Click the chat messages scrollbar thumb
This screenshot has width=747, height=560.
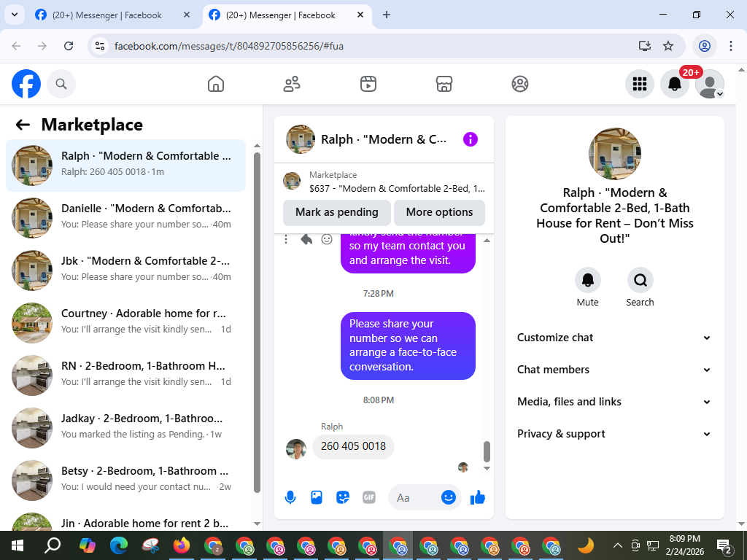487,452
